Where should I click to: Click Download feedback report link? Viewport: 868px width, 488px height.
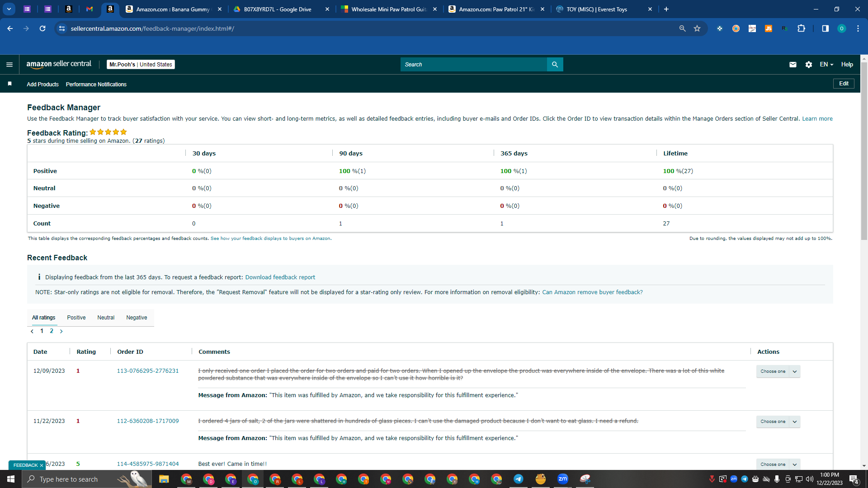pos(280,277)
